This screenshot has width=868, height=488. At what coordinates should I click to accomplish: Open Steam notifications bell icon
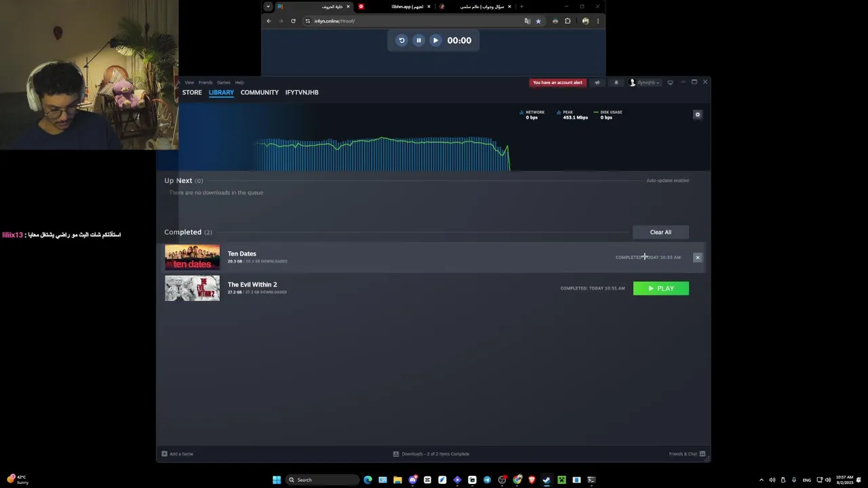point(616,83)
